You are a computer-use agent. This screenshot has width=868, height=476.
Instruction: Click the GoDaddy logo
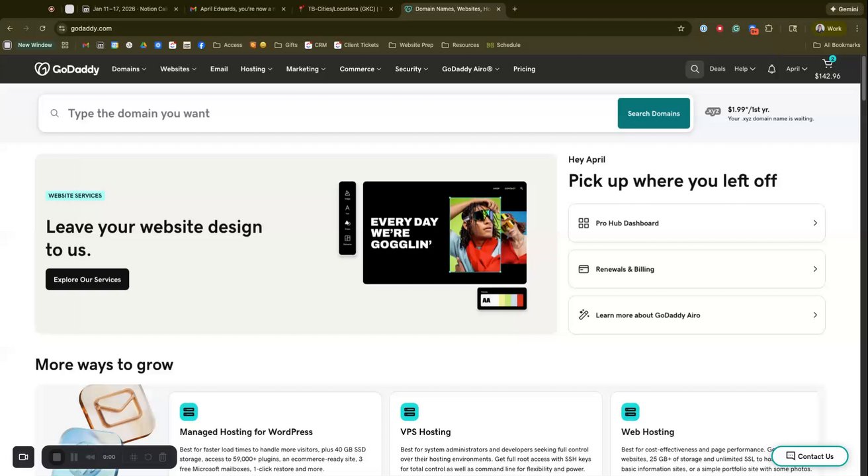coord(67,69)
